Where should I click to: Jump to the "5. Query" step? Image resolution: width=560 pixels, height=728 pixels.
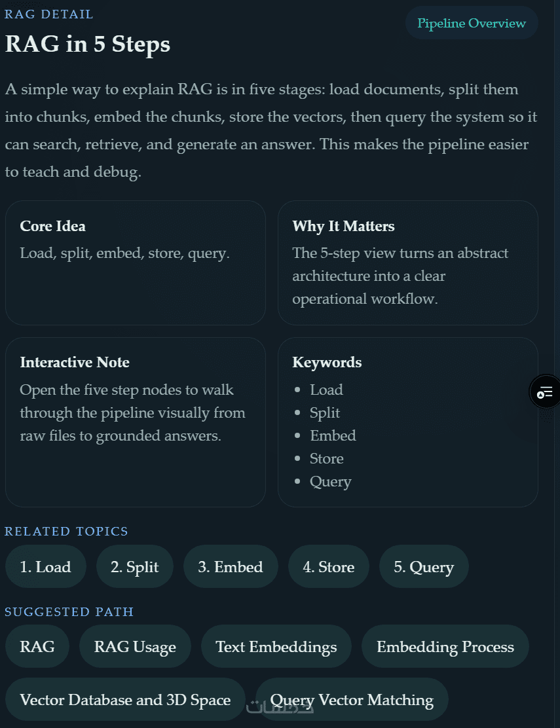coord(424,567)
